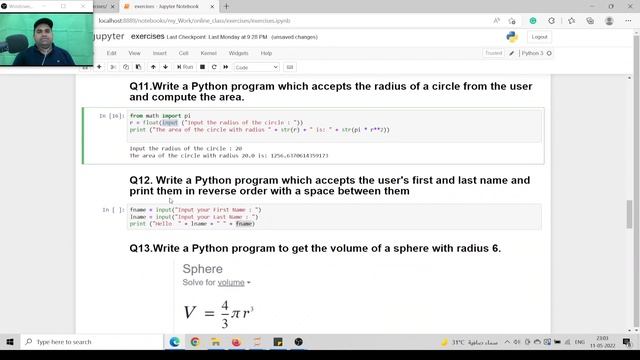The height and width of the screenshot is (360, 640).
Task: Open the Kernel menu
Action: (209, 53)
